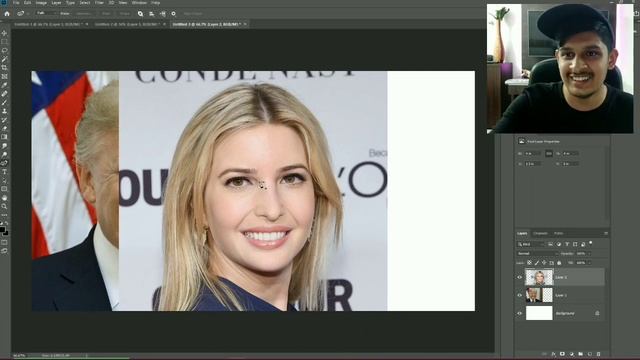Select the Eyedropper tool
This screenshot has width=640, height=360.
pyautogui.click(x=4, y=85)
